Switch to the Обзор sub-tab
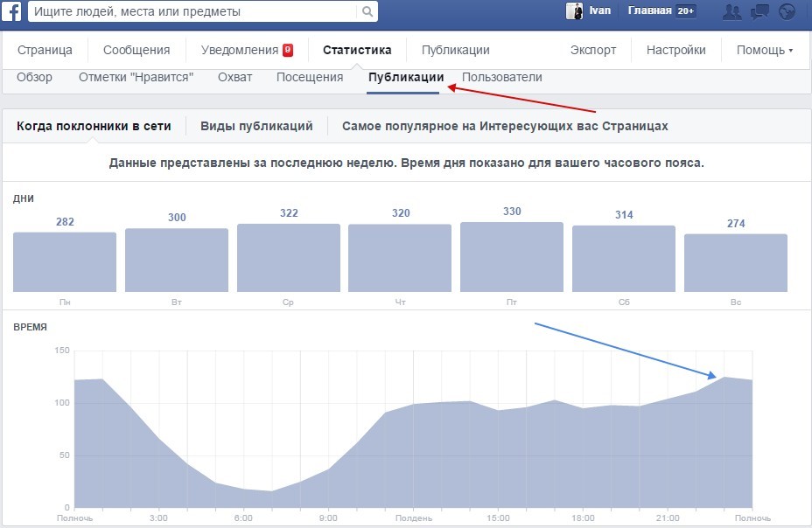The image size is (812, 528). [34, 78]
